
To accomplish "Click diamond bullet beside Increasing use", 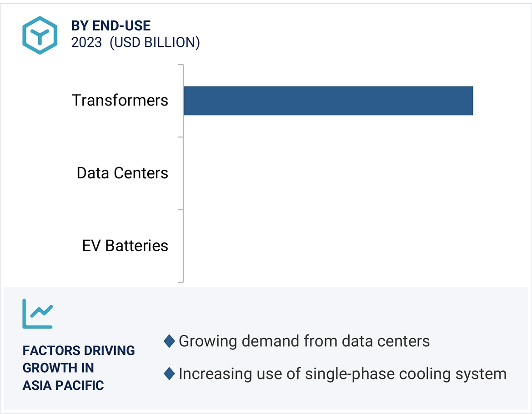I will coord(170,374).
